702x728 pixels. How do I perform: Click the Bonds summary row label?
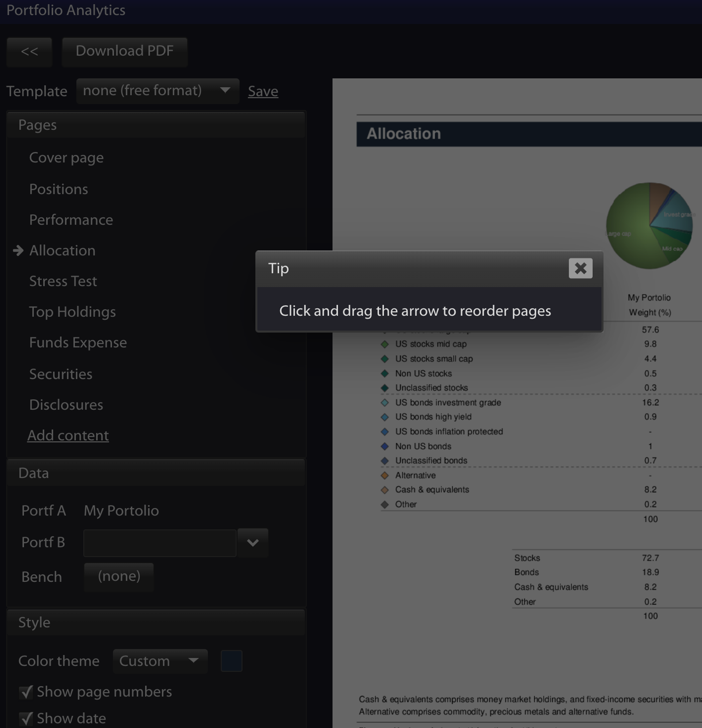tap(526, 572)
